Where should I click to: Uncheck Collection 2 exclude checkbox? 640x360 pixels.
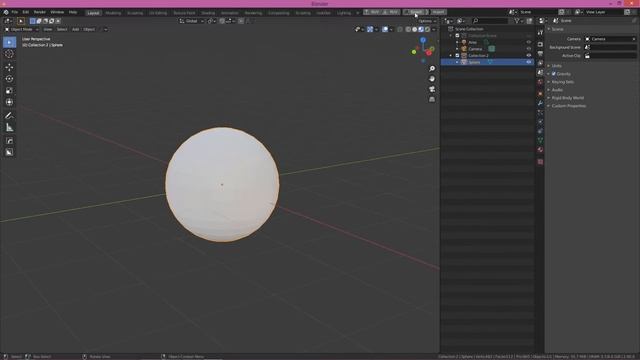tap(457, 55)
